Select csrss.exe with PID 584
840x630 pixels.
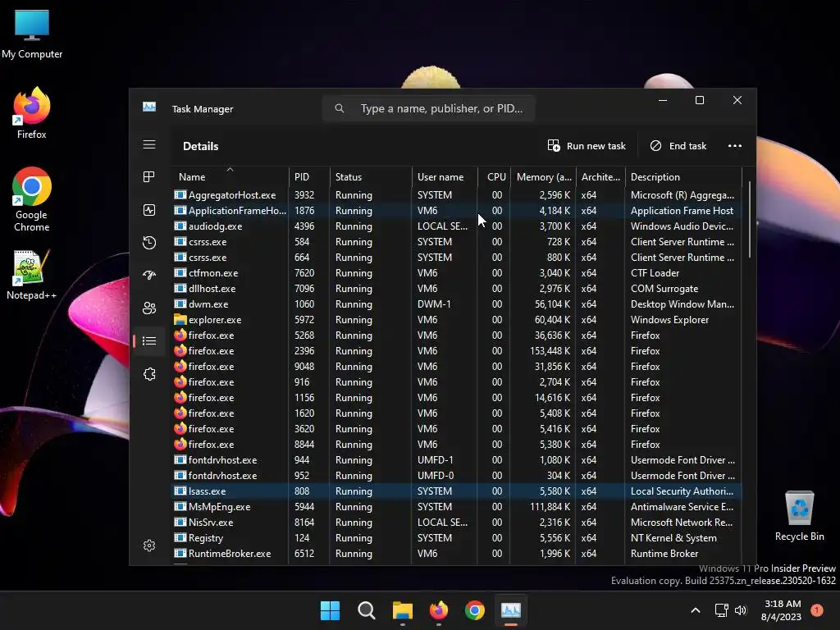[x=456, y=242]
